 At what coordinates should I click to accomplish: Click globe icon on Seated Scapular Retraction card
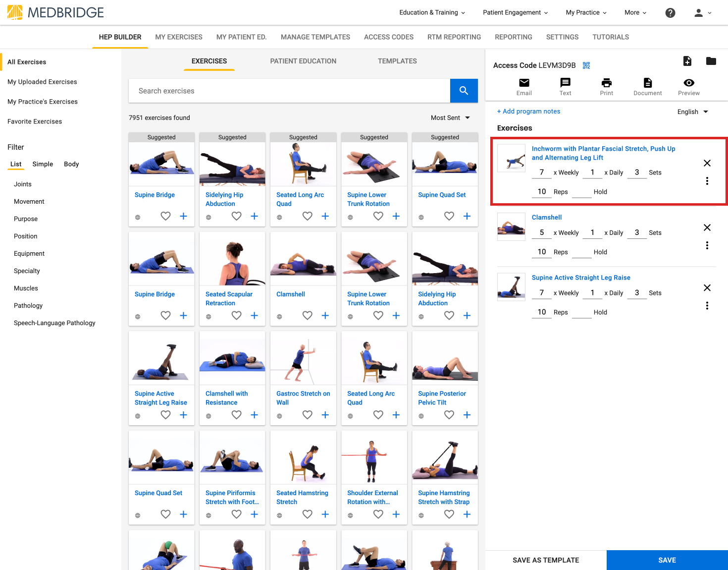click(x=208, y=317)
